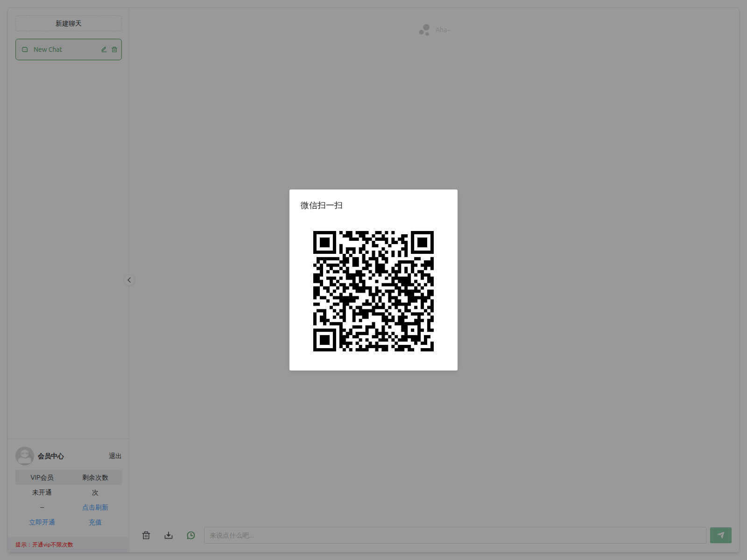
Task: Focus the 来说点什么吧 message input
Action: [x=455, y=535]
